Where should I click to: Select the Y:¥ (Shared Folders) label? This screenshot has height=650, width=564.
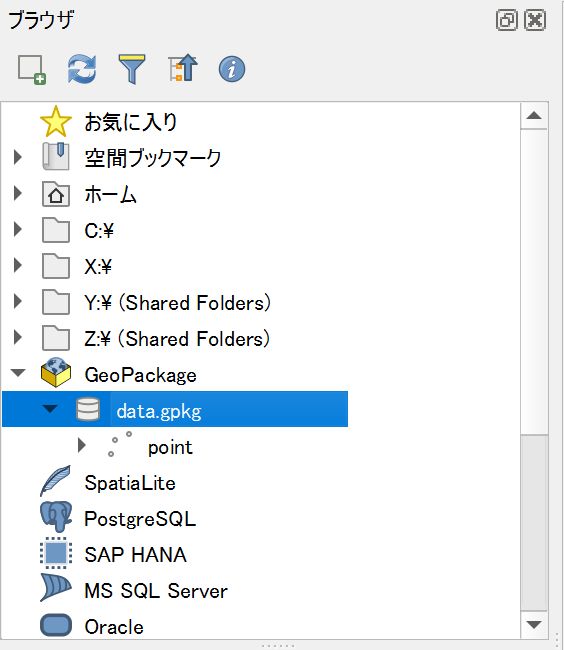[177, 303]
